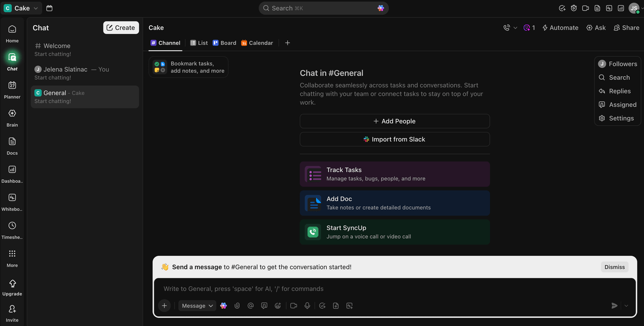This screenshot has width=644, height=326.
Task: Dismiss the send a message banner
Action: pos(614,266)
